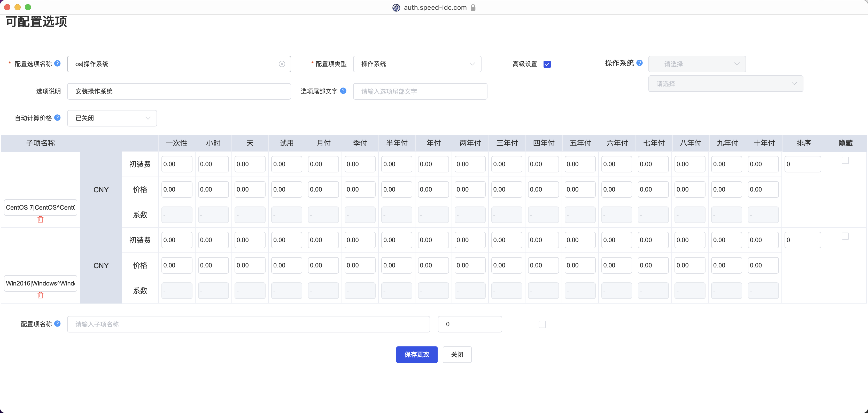Click CentOS 价格 月付 field
Screen dimensions: 868x413
click(x=323, y=189)
